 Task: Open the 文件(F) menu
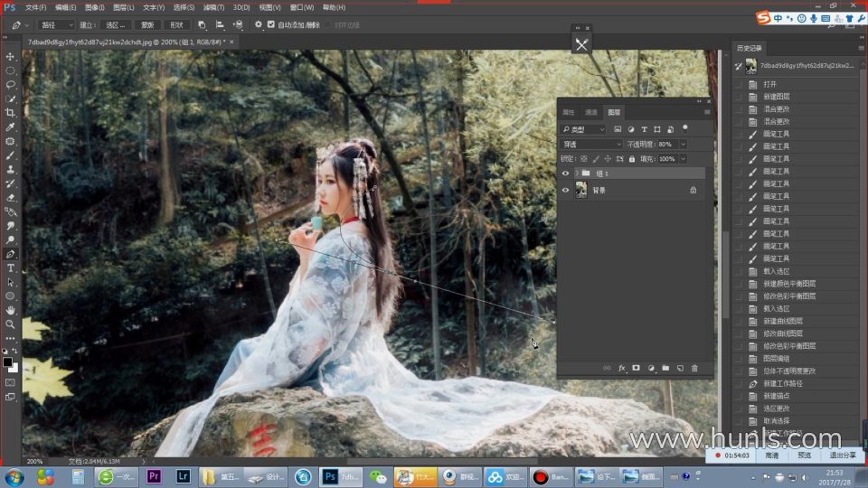[35, 8]
